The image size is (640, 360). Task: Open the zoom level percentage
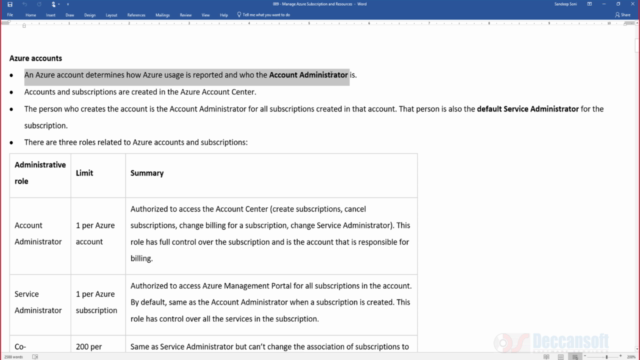tap(631, 357)
